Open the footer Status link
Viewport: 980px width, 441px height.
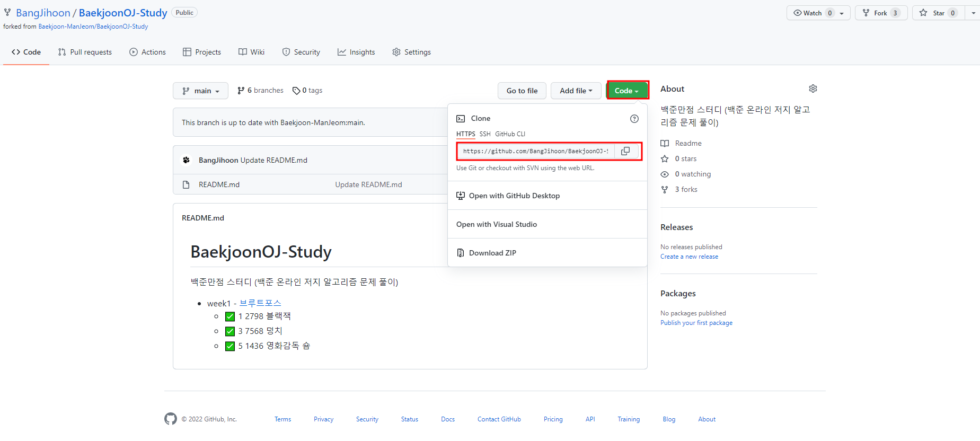(409, 419)
